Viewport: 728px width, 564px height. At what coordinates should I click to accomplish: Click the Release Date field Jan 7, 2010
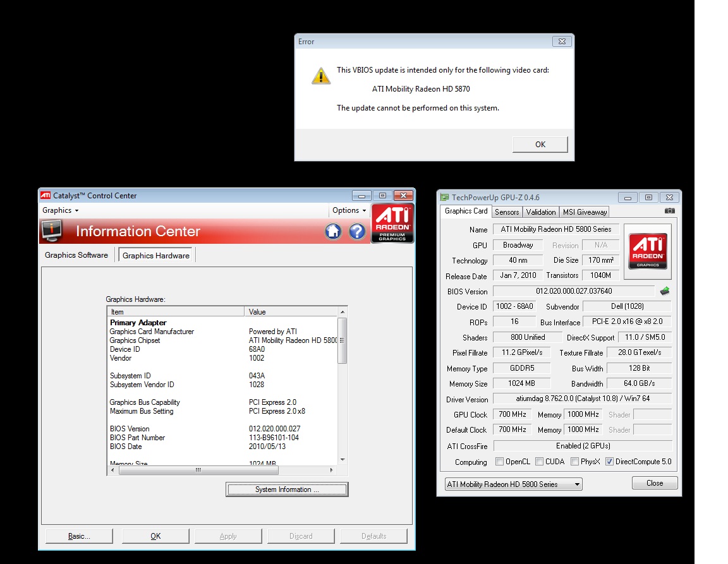point(518,275)
